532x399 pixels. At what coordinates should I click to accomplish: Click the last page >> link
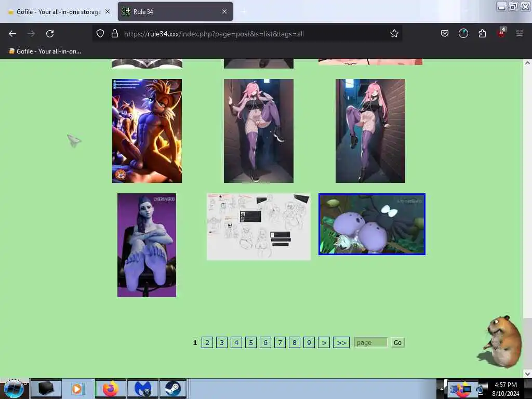pyautogui.click(x=341, y=343)
